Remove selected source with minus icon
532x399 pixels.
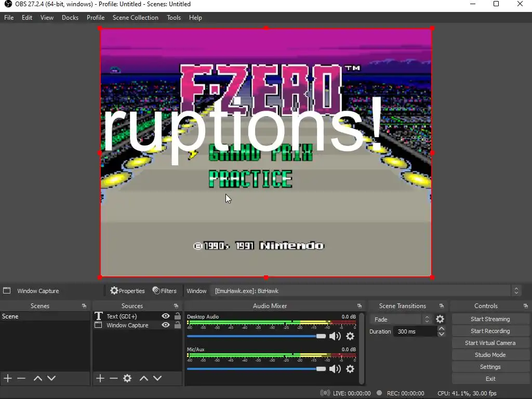tap(114, 378)
